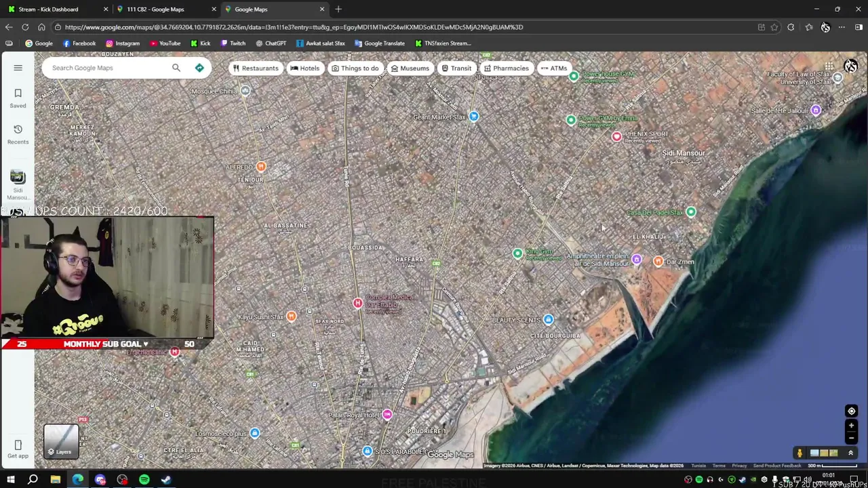Pick up the Street View pegman
868x488 pixels.
coord(800,453)
